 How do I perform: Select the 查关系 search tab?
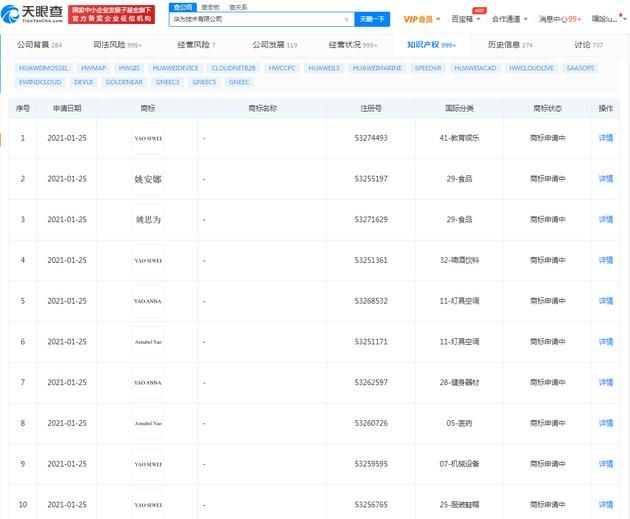click(x=238, y=7)
